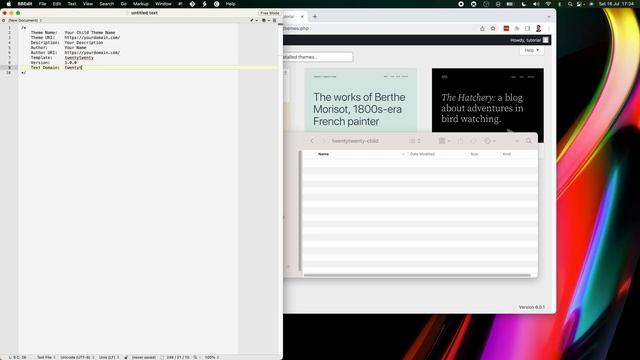Bookmark this page with the star icon

coord(493,29)
